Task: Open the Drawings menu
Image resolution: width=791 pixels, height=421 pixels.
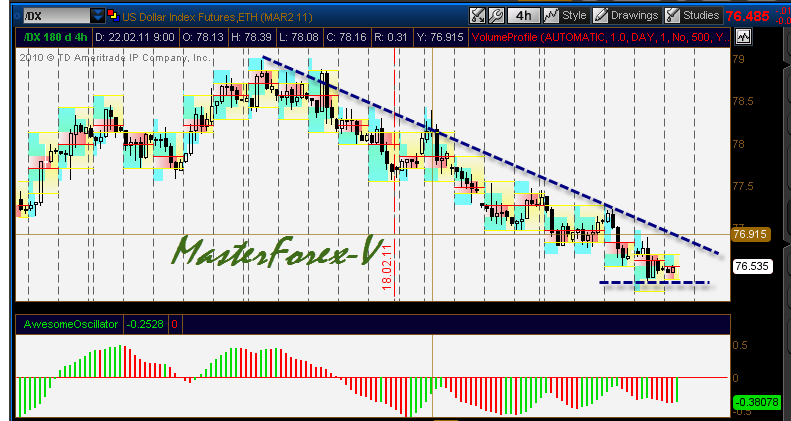Action: 626,16
